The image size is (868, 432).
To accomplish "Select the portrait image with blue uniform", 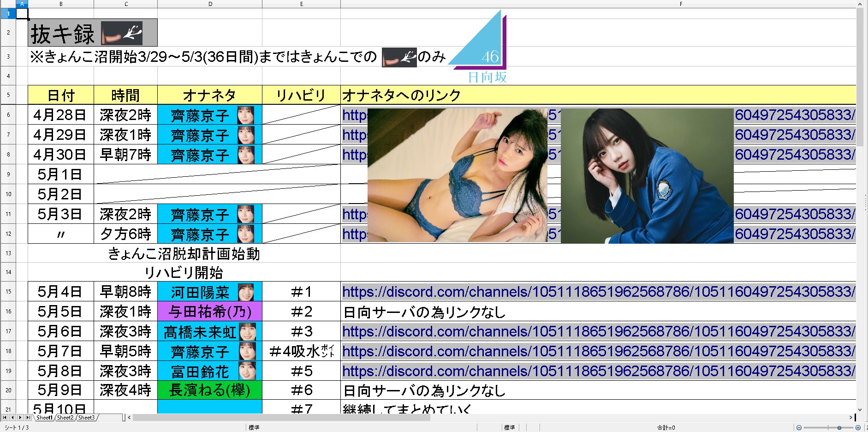I will tap(647, 175).
